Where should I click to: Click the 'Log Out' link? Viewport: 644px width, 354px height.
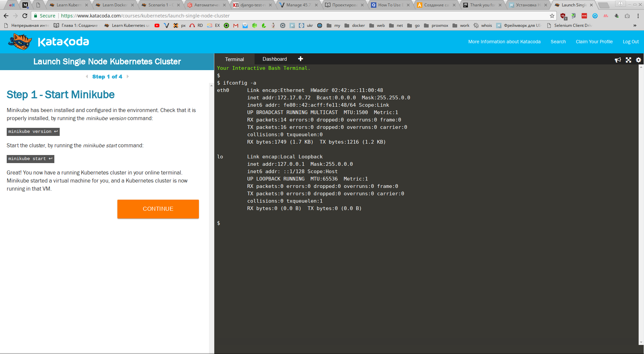click(631, 42)
